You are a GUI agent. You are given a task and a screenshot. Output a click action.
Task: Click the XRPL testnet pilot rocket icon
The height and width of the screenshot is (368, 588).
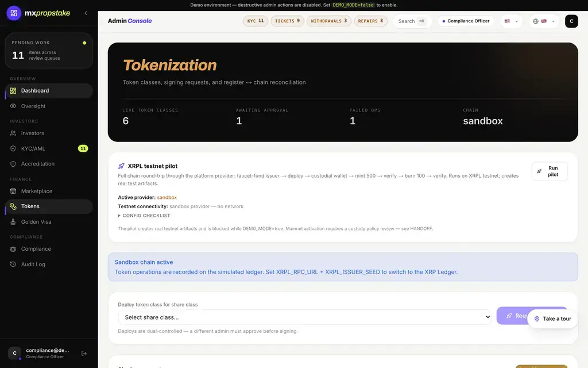(121, 166)
